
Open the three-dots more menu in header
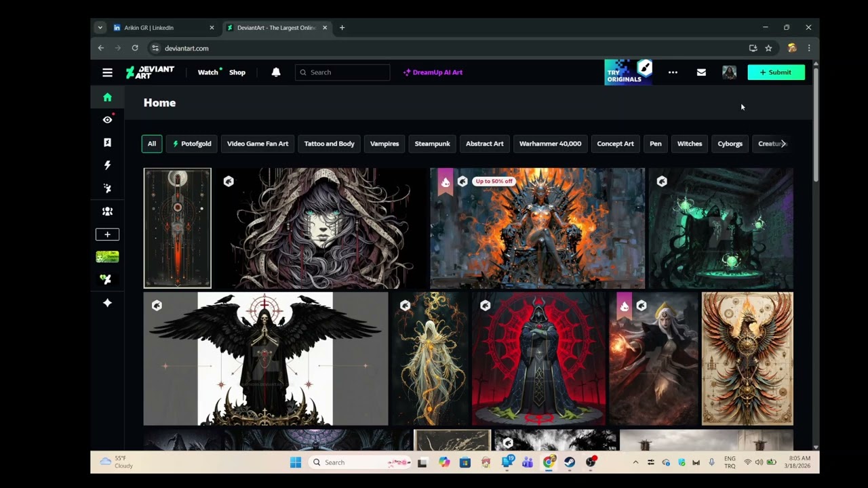tap(673, 73)
